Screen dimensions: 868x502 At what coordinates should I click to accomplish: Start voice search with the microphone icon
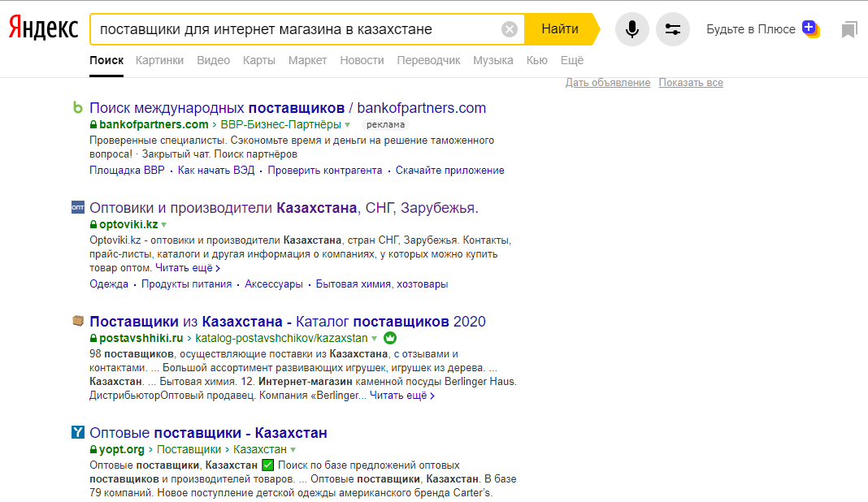[631, 29]
